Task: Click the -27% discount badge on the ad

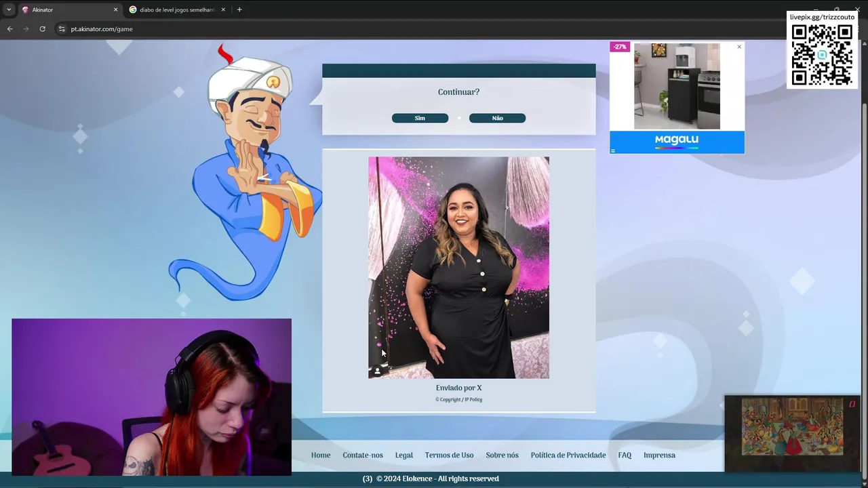Action: 620,47
